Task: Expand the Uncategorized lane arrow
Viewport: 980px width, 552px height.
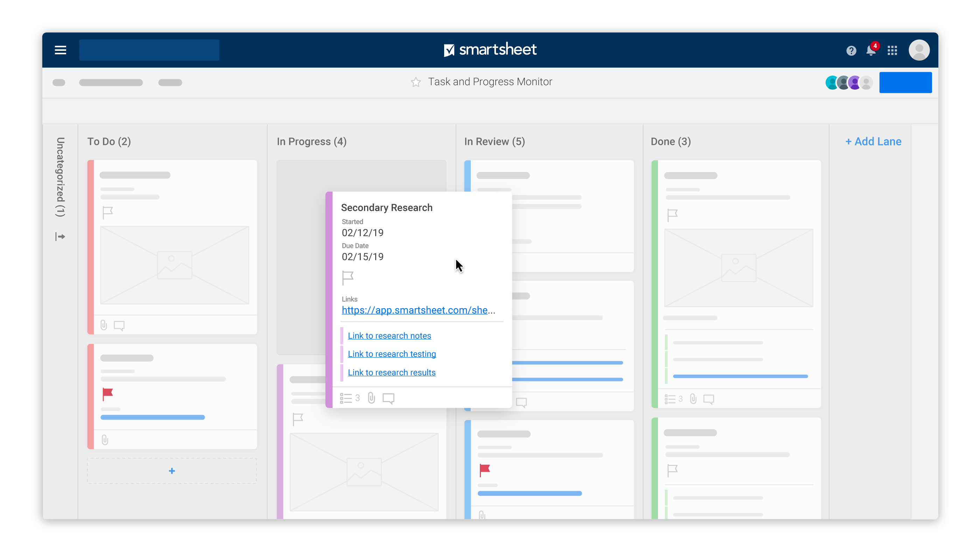Action: 60,237
